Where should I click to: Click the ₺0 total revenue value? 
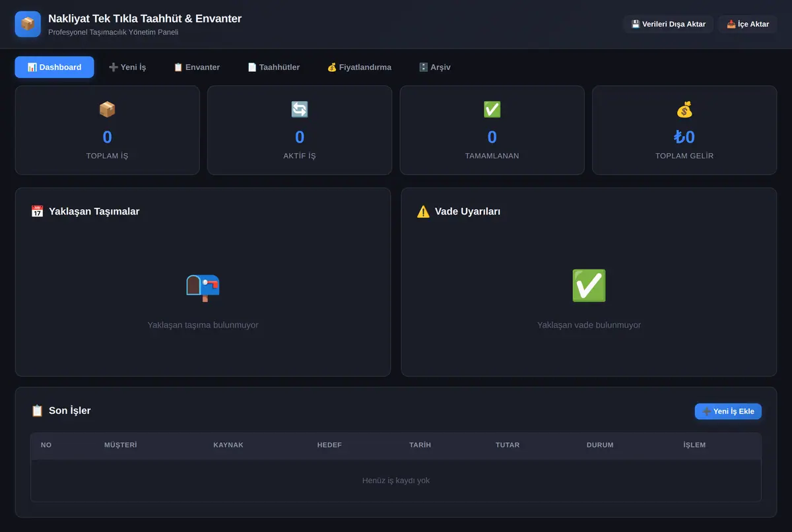pos(684,137)
